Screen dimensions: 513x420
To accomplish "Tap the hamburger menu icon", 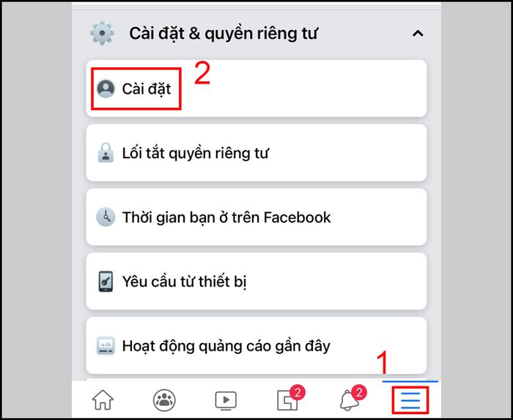I will coord(410,400).
